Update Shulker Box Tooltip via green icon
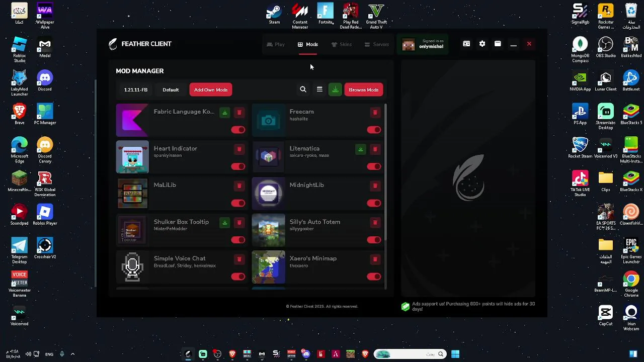The width and height of the screenshot is (644, 362). point(225,223)
